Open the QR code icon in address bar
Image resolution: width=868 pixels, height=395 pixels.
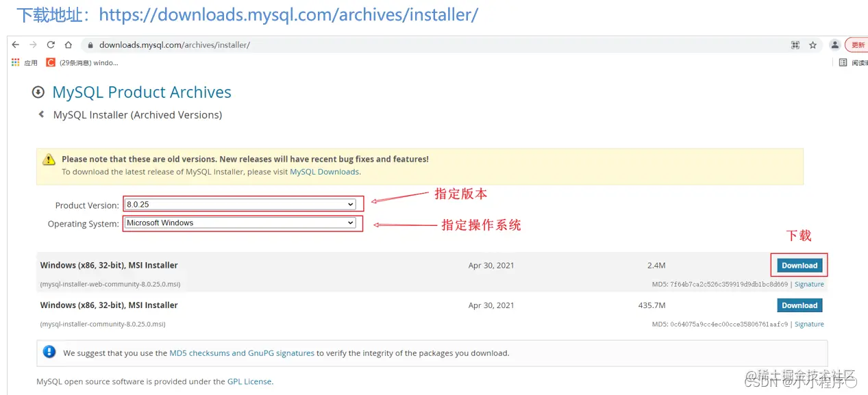(795, 45)
